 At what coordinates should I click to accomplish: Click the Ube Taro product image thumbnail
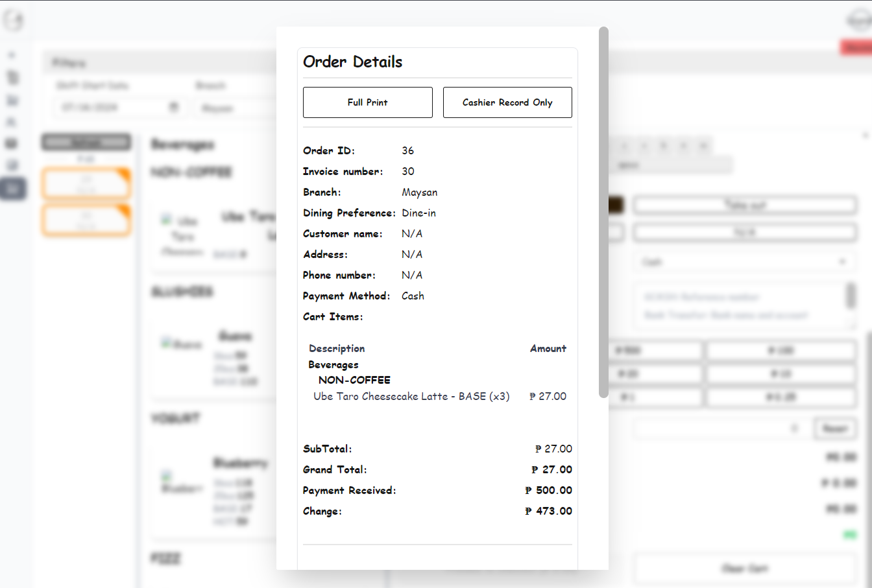tap(167, 220)
